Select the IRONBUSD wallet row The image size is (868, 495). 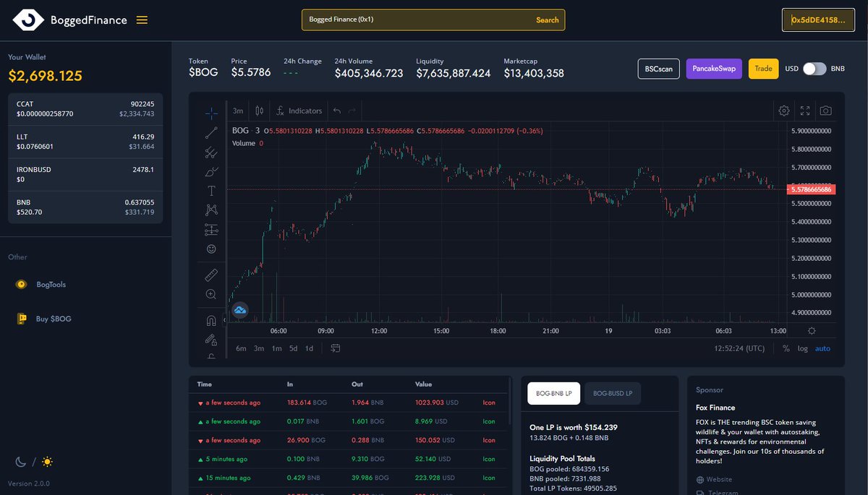(x=85, y=174)
